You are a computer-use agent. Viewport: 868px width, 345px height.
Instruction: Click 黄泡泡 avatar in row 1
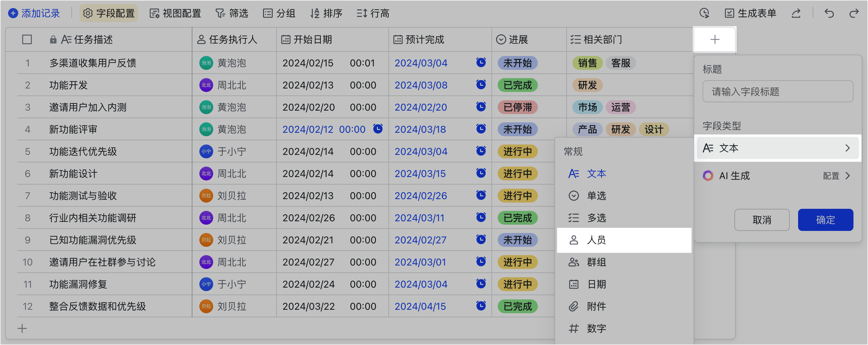point(206,63)
